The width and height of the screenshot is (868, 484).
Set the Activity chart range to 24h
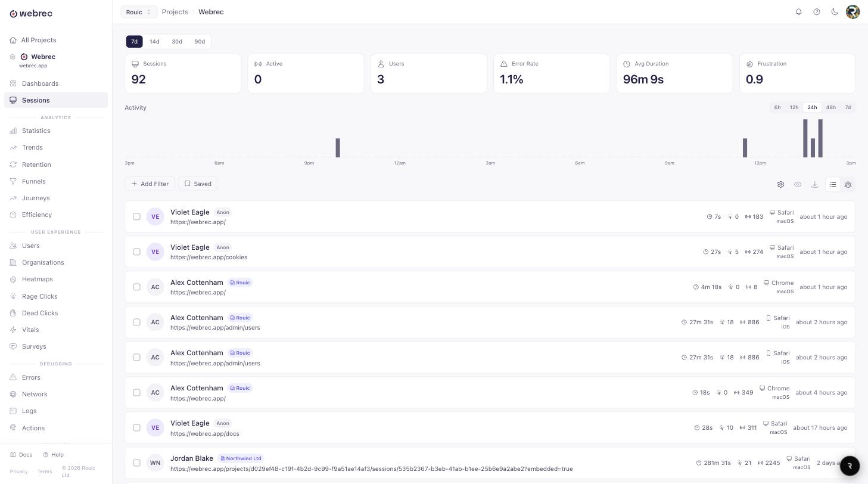[812, 107]
